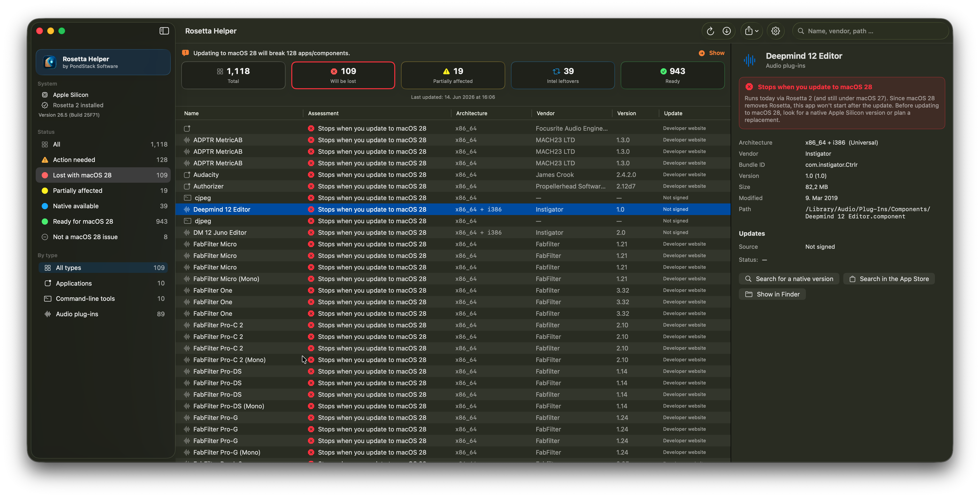The image size is (980, 498).
Task: Click the Audacity application icon
Action: coord(187,175)
